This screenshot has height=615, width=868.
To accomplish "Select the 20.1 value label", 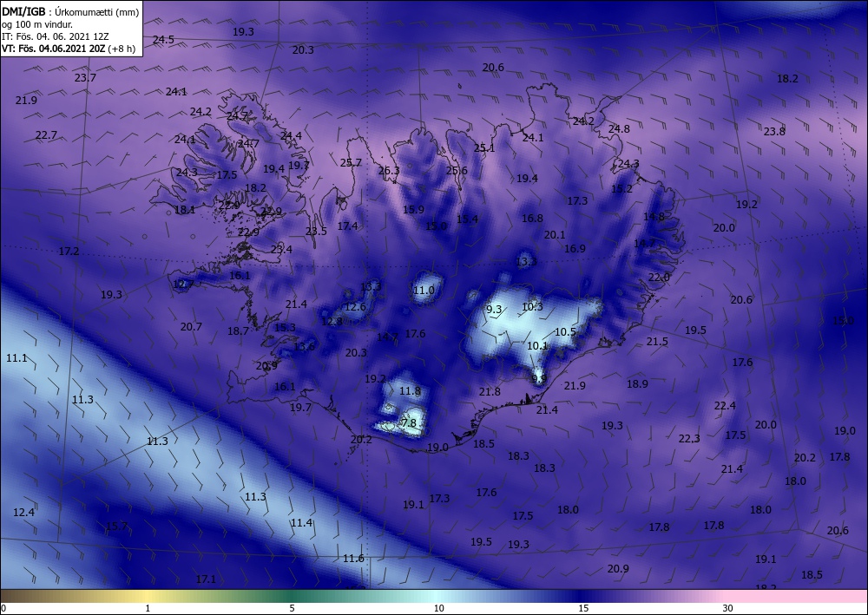I will (555, 235).
